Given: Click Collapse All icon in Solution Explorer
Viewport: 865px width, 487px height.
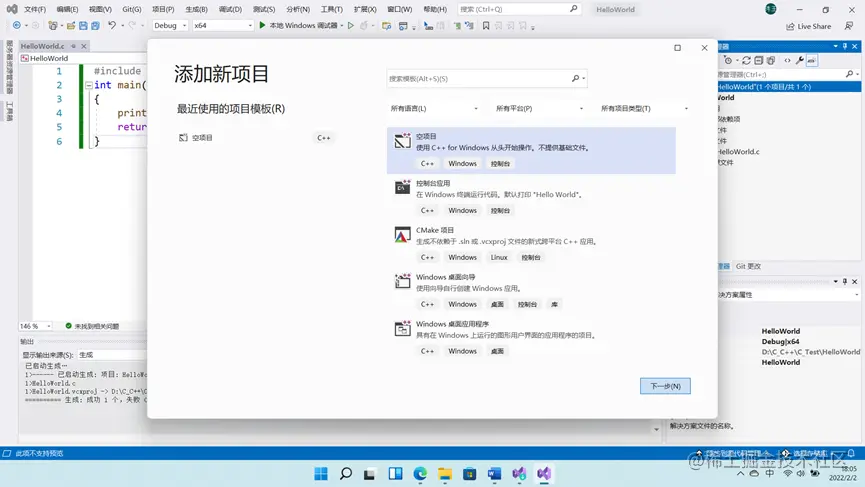Looking at the screenshot, I should coord(759,61).
